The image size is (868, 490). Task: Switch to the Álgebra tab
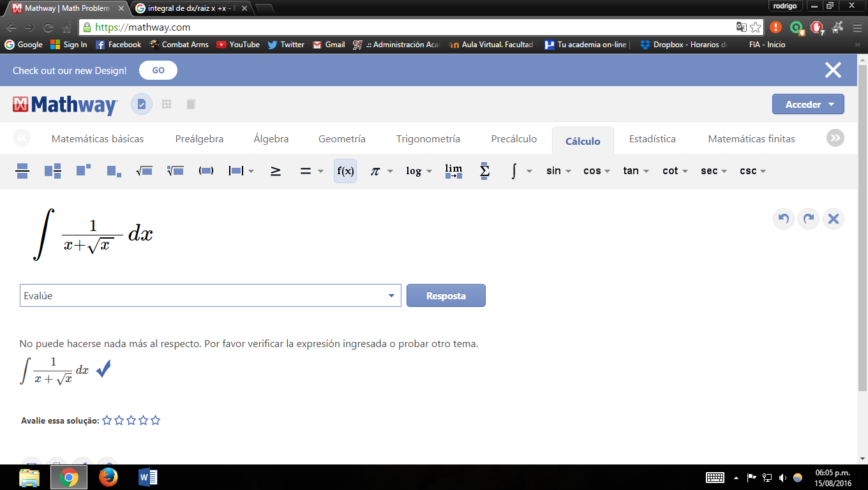(x=271, y=139)
